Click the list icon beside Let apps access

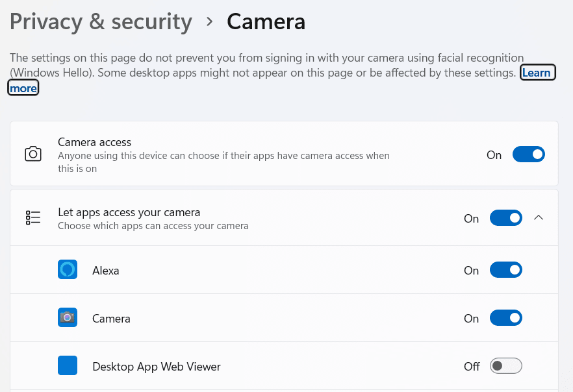33,217
